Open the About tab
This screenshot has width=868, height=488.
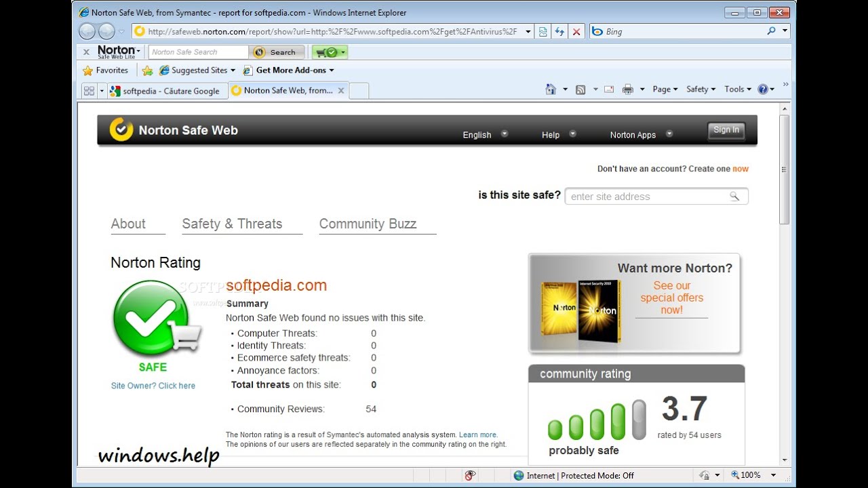pyautogui.click(x=128, y=224)
